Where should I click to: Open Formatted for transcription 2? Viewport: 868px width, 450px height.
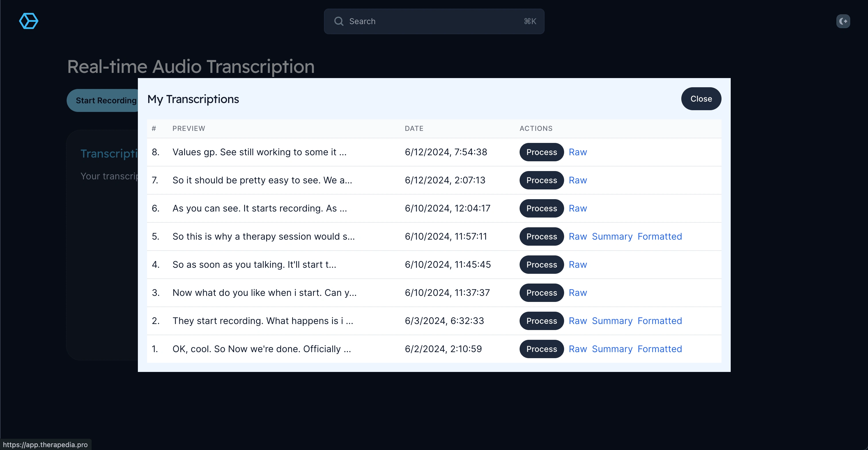click(659, 321)
